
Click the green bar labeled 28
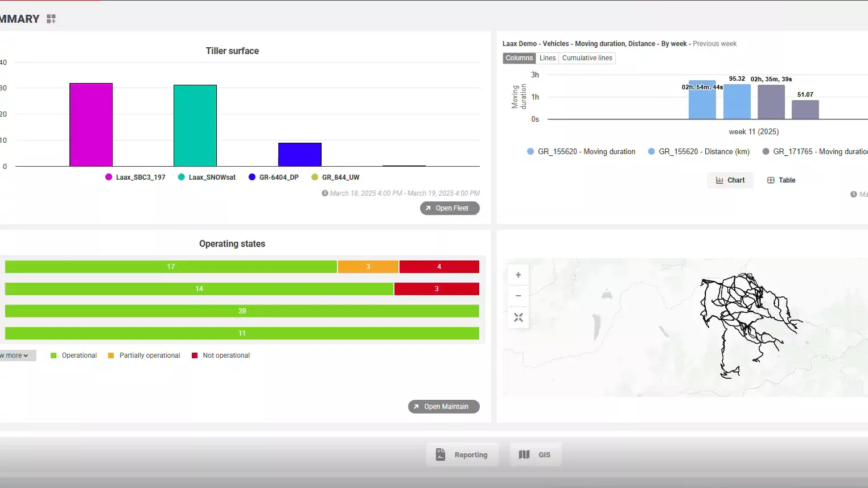pyautogui.click(x=242, y=311)
